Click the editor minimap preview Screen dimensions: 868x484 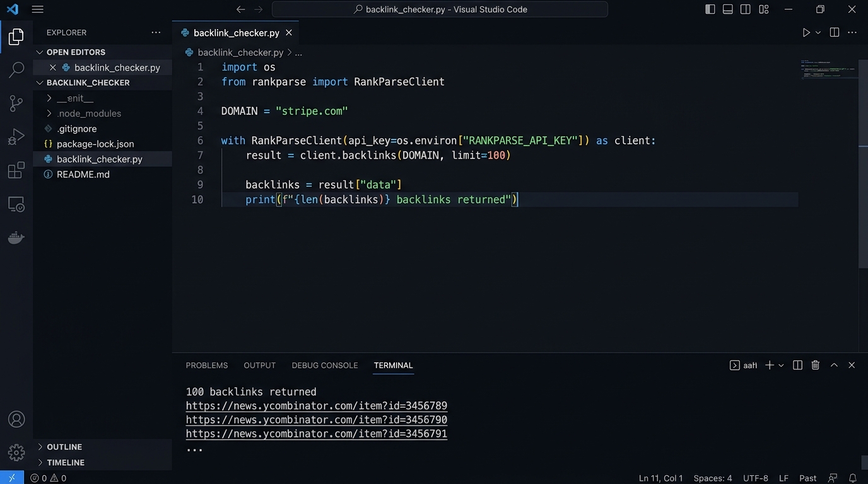pyautogui.click(x=830, y=69)
